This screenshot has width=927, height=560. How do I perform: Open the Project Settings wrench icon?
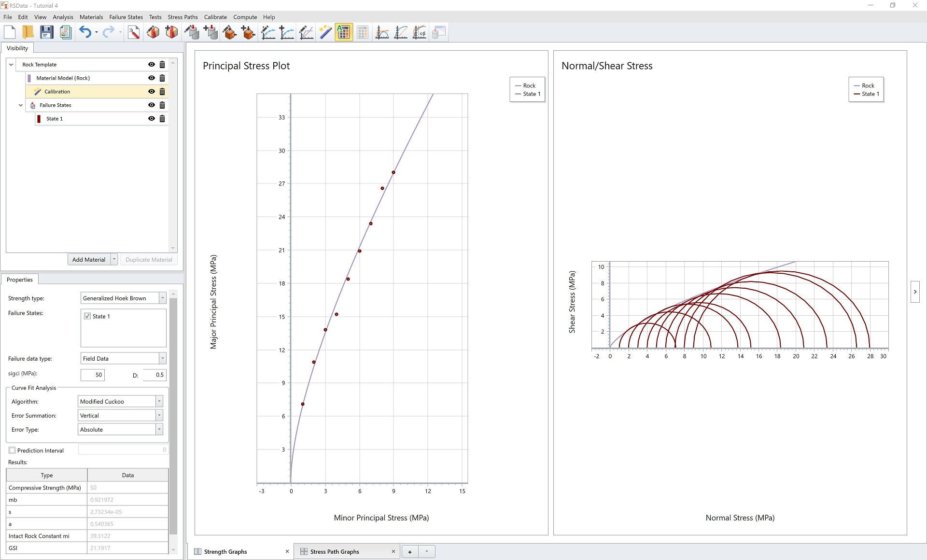pyautogui.click(x=134, y=32)
